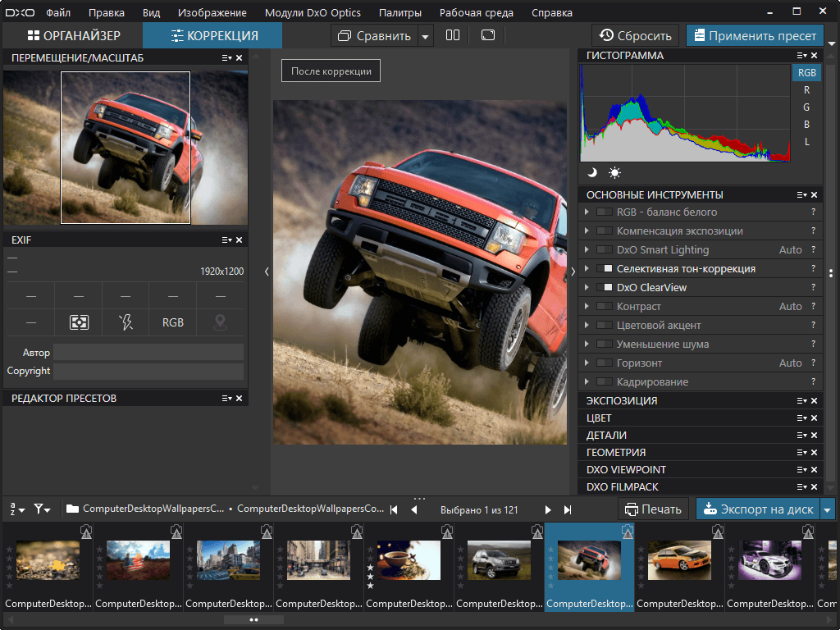The width and height of the screenshot is (840, 630).
Task: Activate fullscreen image display icon
Action: click(x=488, y=35)
